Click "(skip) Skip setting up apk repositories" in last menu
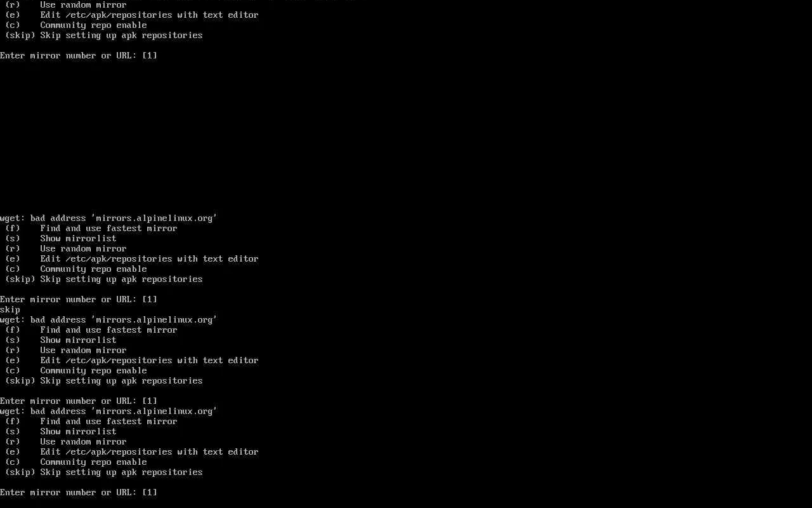This screenshot has height=508, width=812. 104,472
